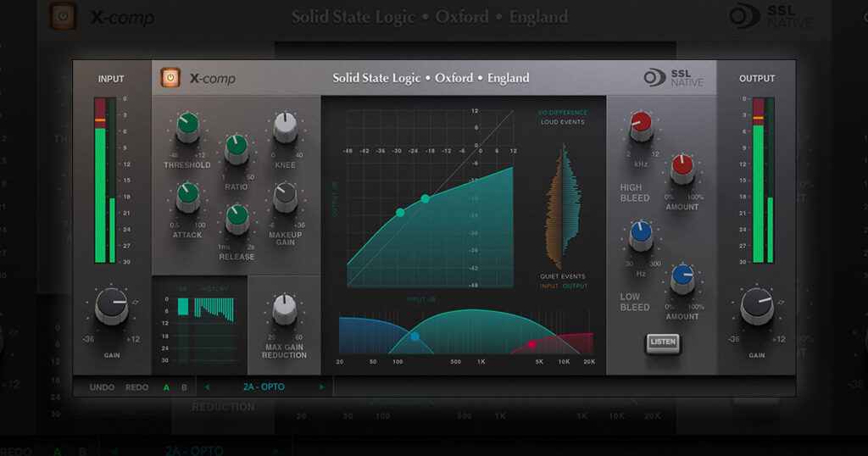The image size is (868, 456).
Task: Click the Redo button
Action: [x=136, y=387]
